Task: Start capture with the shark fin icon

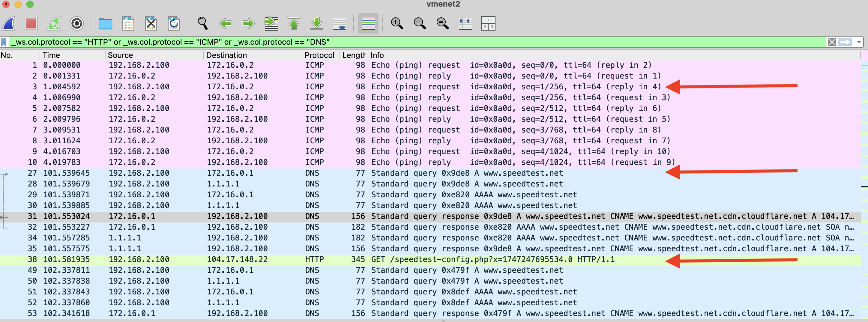Action: [9, 24]
